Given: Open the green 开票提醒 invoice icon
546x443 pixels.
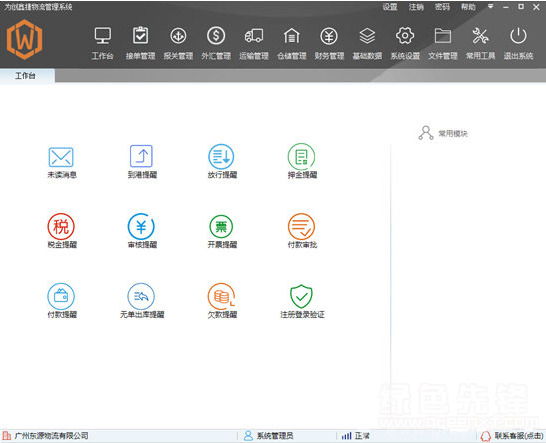Looking at the screenshot, I should point(221,227).
